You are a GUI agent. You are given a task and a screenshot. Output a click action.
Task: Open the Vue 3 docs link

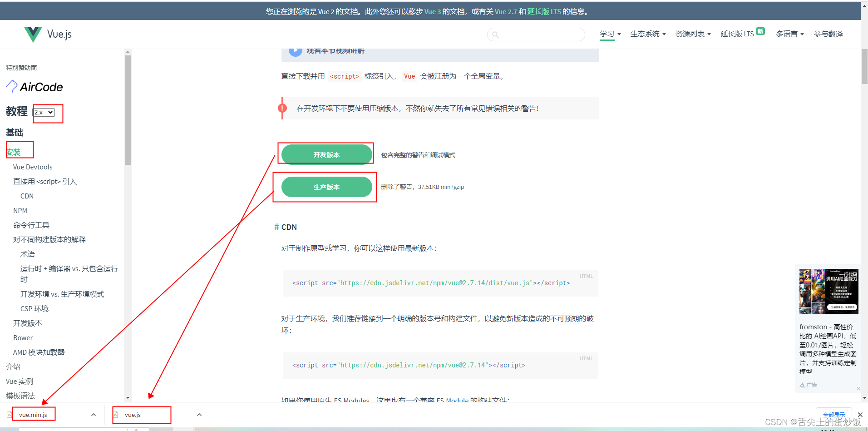pyautogui.click(x=433, y=11)
